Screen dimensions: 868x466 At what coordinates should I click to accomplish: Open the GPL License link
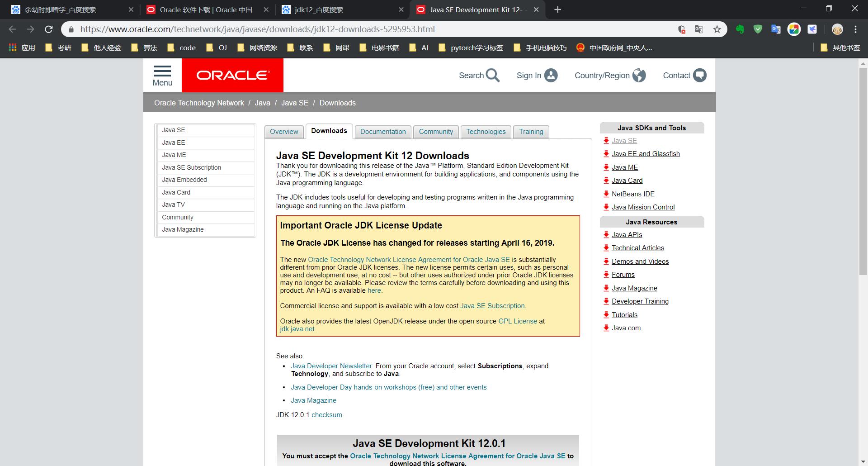518,321
